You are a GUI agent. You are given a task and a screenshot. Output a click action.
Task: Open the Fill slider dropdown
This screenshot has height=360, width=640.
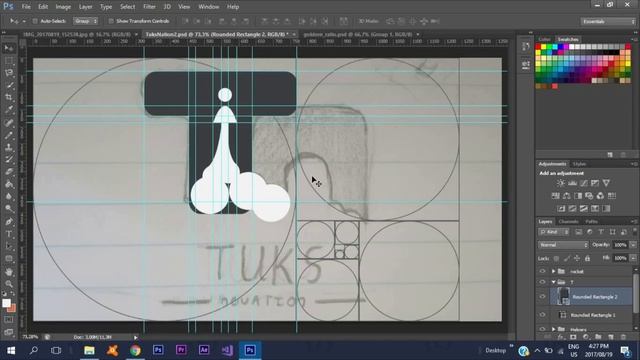[x=633, y=258]
